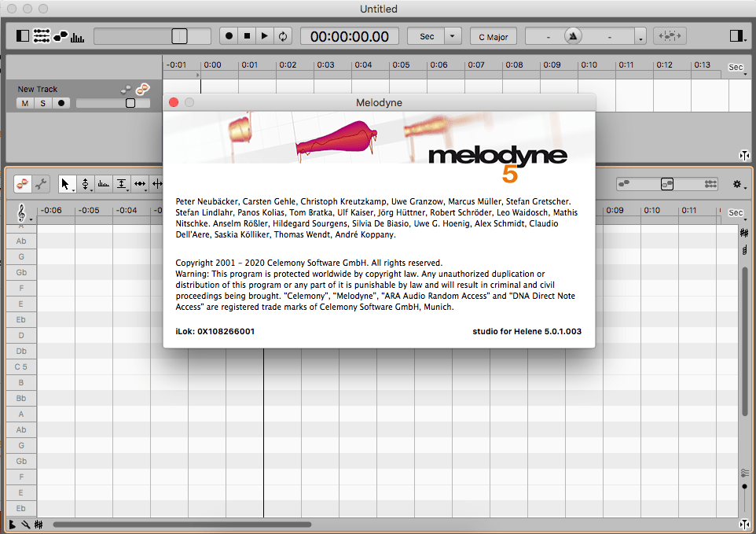
Task: Click the D pitch ruler key
Action: pyautogui.click(x=21, y=335)
